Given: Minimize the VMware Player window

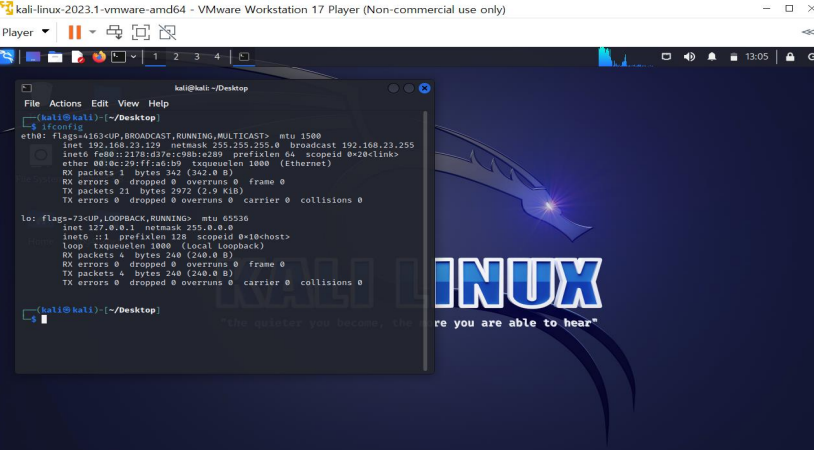Looking at the screenshot, I should coord(767,9).
